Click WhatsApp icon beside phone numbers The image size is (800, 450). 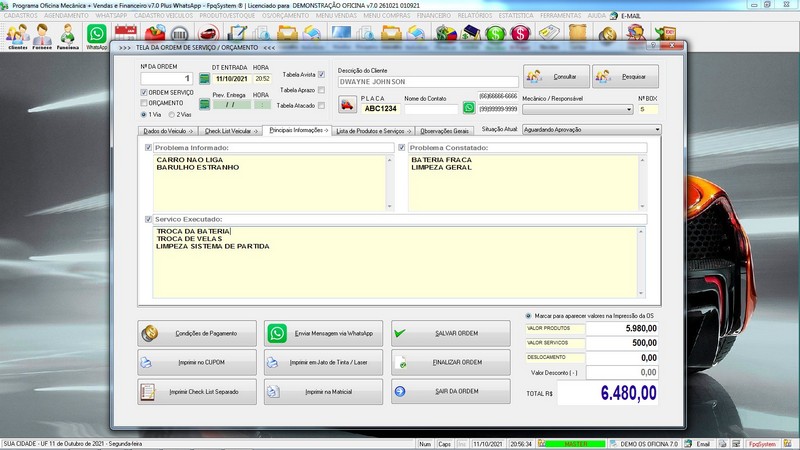[468, 108]
